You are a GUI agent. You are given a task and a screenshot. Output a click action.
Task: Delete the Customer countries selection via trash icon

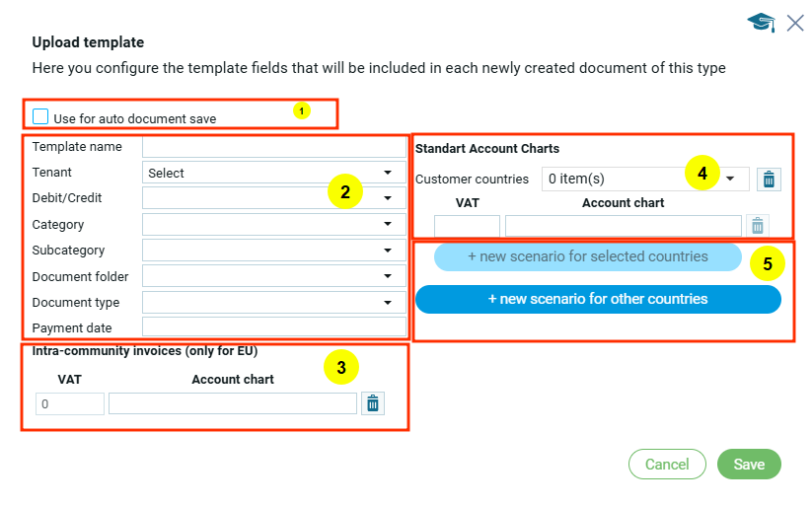tap(770, 179)
